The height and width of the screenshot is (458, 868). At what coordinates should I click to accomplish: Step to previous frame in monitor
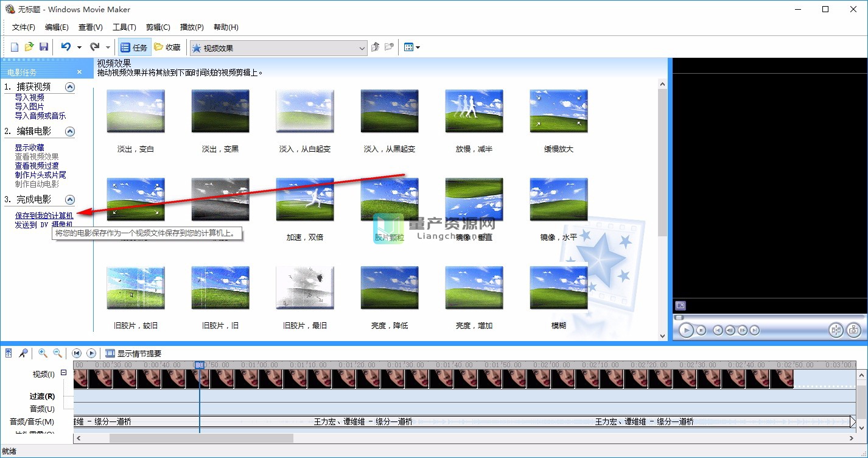[730, 330]
